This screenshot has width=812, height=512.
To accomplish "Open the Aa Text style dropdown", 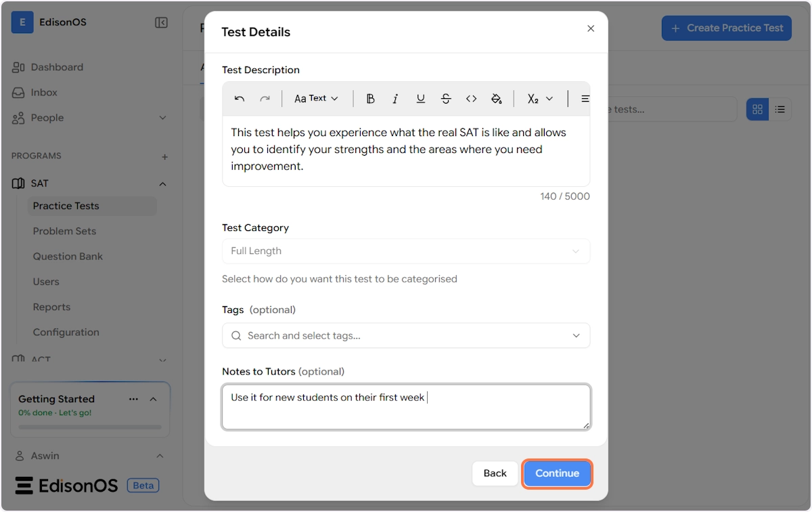I will (x=316, y=99).
